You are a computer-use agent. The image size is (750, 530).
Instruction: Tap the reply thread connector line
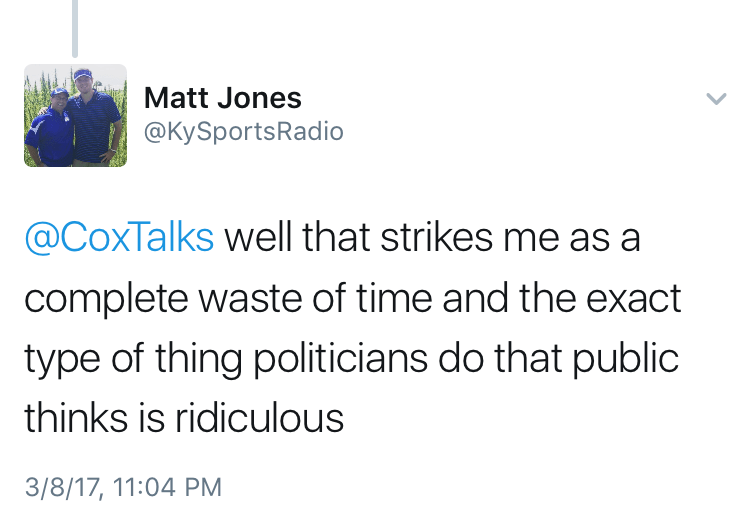(x=75, y=27)
